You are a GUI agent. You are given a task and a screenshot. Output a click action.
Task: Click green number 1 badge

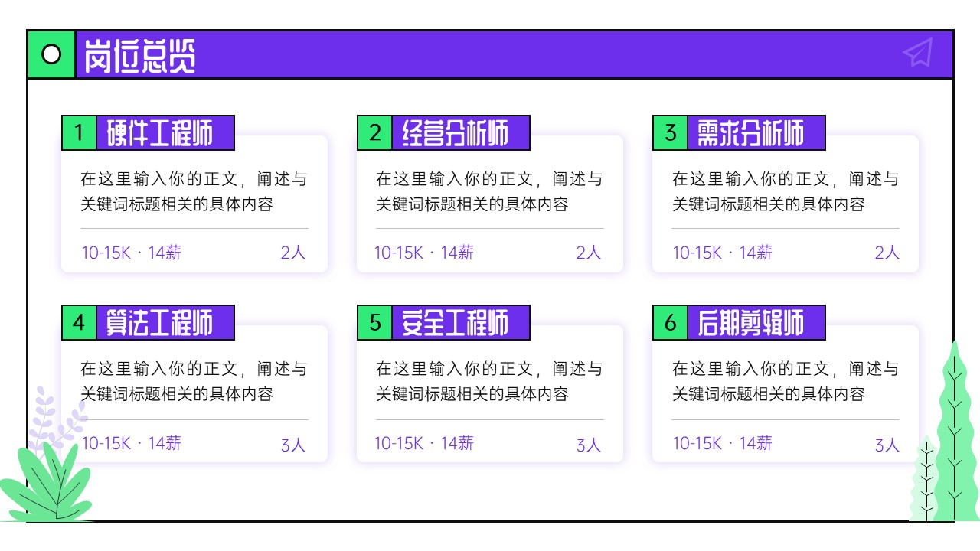tap(79, 133)
